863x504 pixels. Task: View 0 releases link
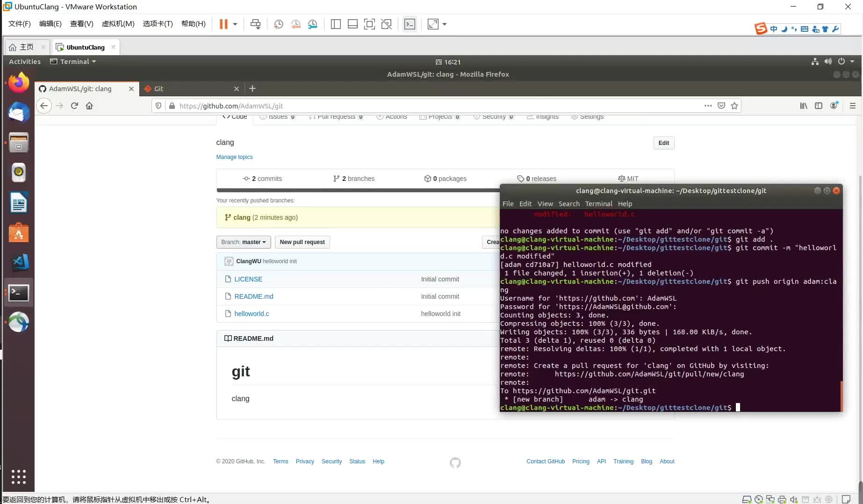coord(537,179)
